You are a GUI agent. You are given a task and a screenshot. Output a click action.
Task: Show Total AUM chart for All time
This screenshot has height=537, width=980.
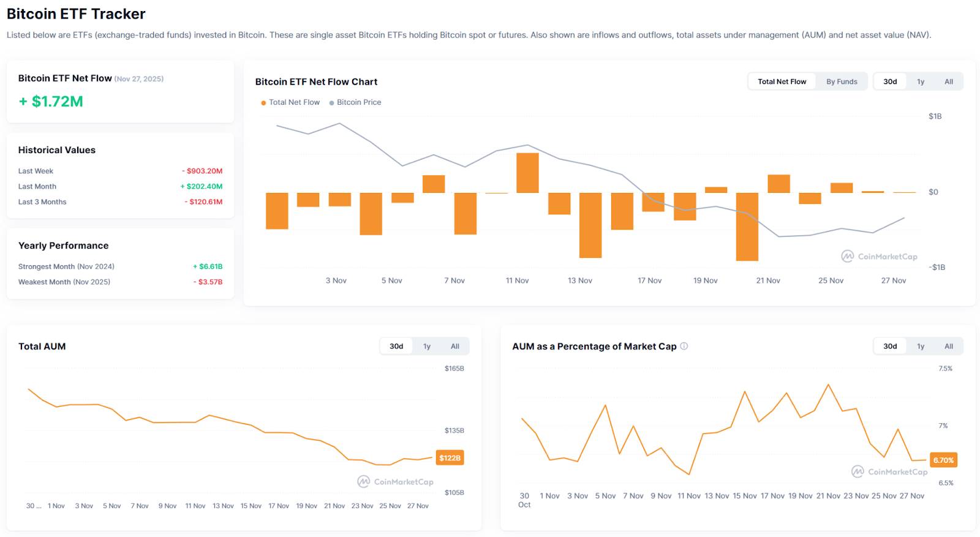point(454,346)
